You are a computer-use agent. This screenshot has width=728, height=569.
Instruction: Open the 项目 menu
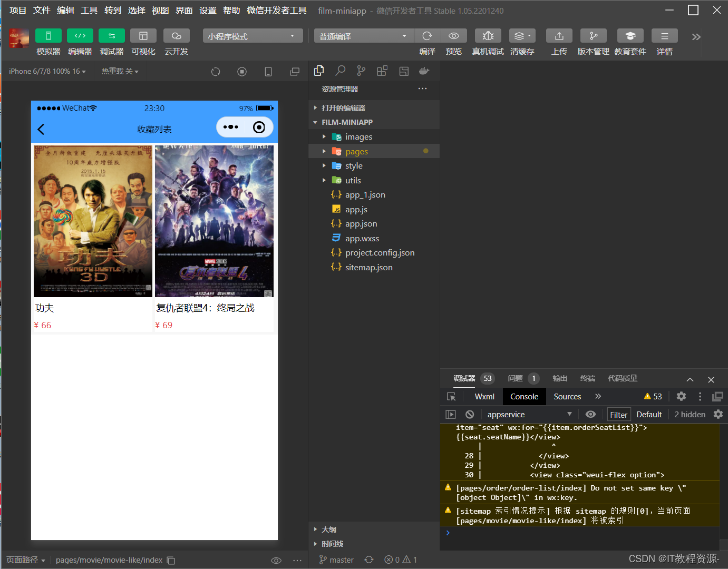[x=18, y=10]
